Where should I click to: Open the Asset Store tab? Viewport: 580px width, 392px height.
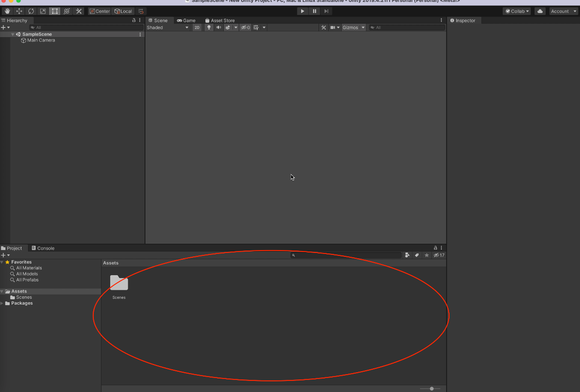point(220,20)
